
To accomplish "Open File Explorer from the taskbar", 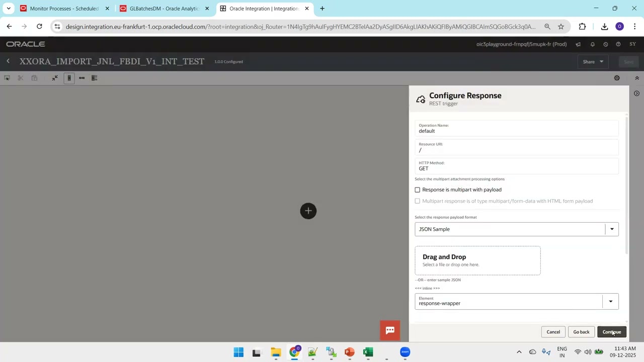I will [x=276, y=352].
